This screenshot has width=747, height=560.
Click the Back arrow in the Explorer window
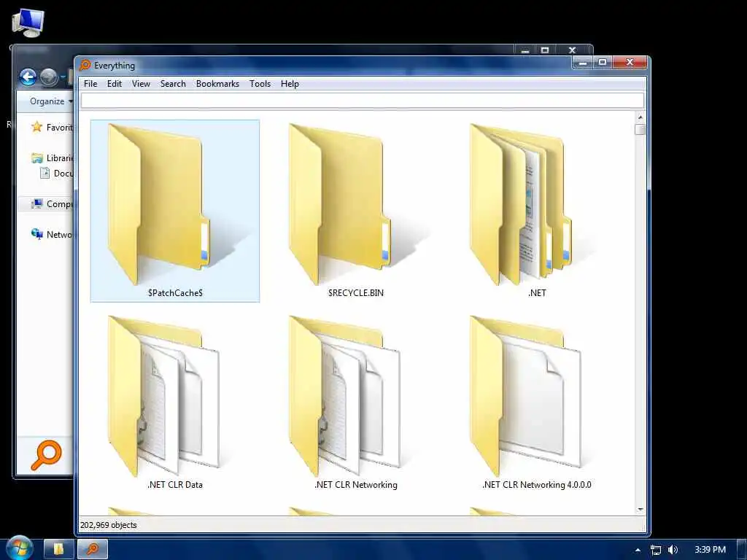tap(28, 77)
